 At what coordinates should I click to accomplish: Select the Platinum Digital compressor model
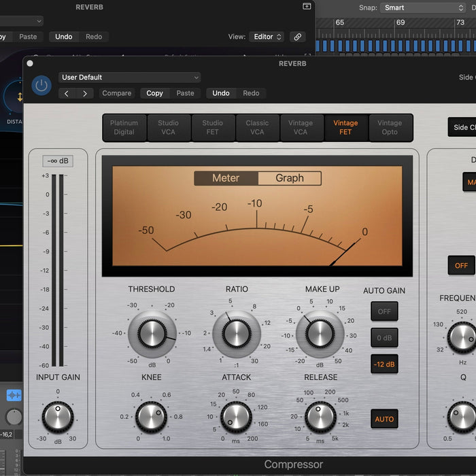[x=124, y=128]
